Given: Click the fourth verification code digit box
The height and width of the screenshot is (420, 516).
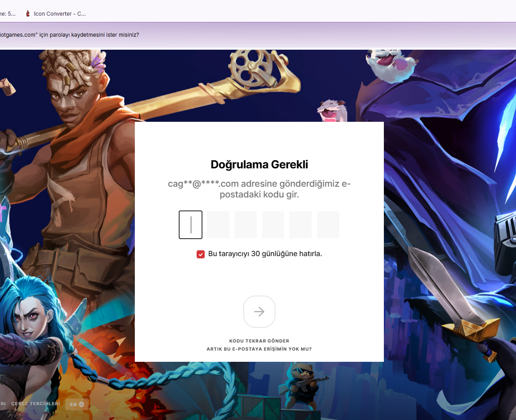Looking at the screenshot, I should (x=273, y=225).
